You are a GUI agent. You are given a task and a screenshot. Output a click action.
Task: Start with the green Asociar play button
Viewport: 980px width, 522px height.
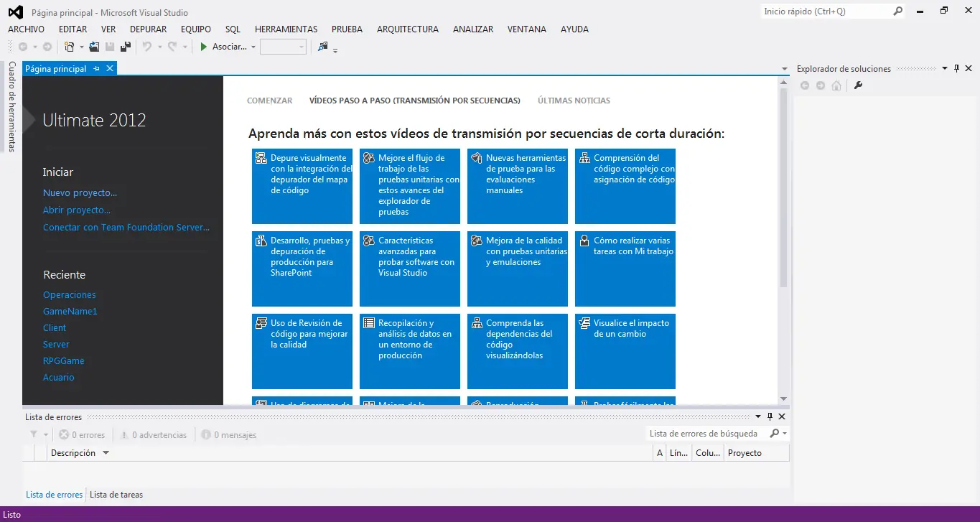click(204, 47)
